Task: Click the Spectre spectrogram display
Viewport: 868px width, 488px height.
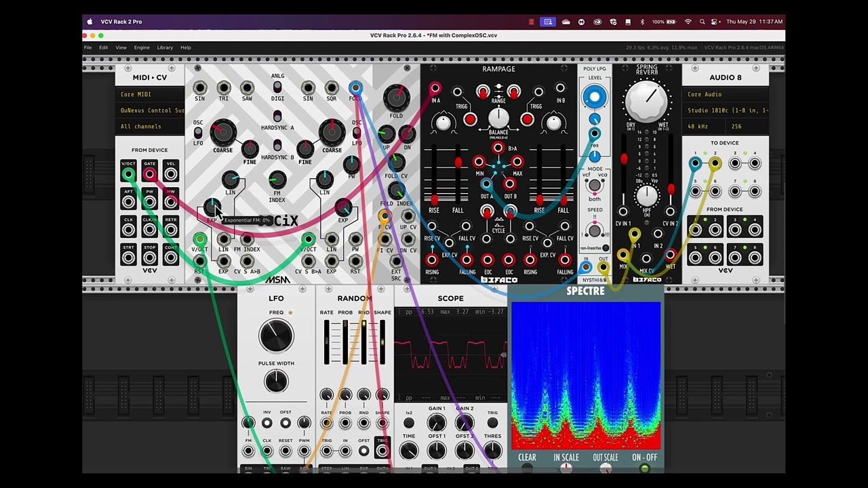Action: pyautogui.click(x=586, y=376)
